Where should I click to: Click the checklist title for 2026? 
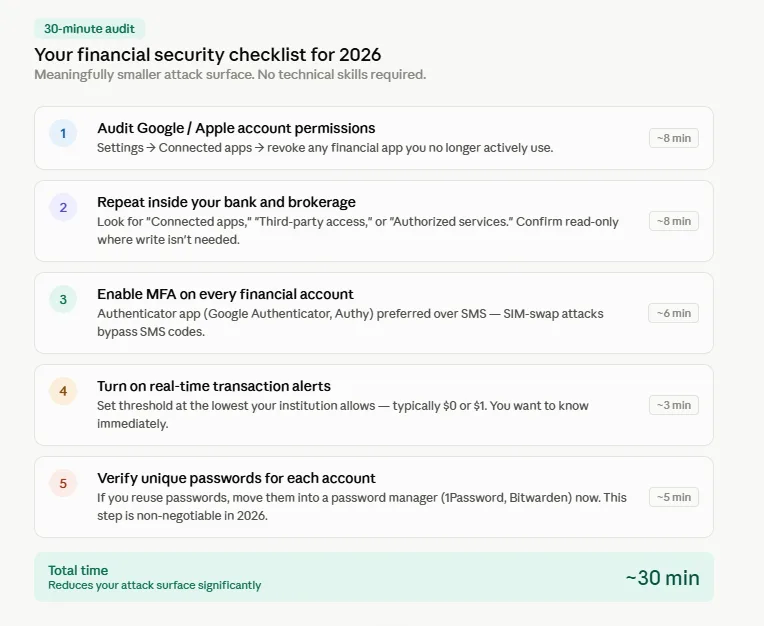pos(208,55)
